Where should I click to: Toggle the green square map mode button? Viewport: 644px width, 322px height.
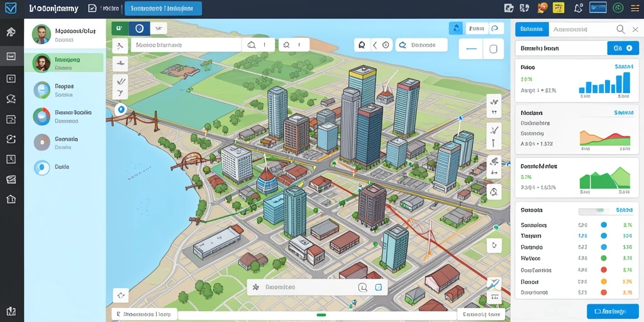[x=119, y=28]
